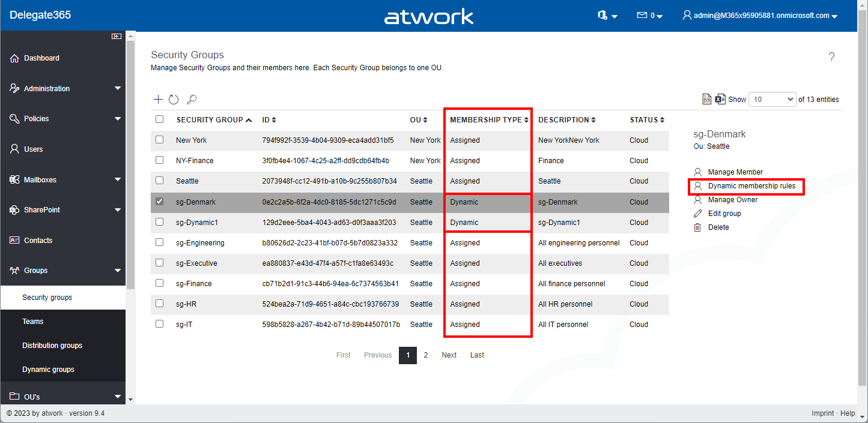Expand the SharePoint menu arrow
The image size is (868, 423).
pos(118,210)
